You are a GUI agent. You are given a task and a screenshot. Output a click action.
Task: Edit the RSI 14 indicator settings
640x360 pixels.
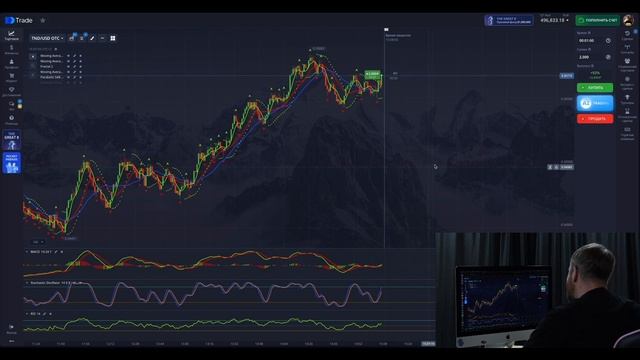(44, 314)
